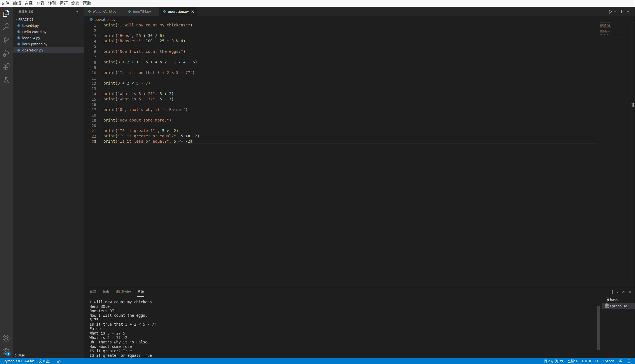Viewport: 635px width, 364px height.
Task: Open the run button dropdown arrow
Action: pyautogui.click(x=615, y=12)
